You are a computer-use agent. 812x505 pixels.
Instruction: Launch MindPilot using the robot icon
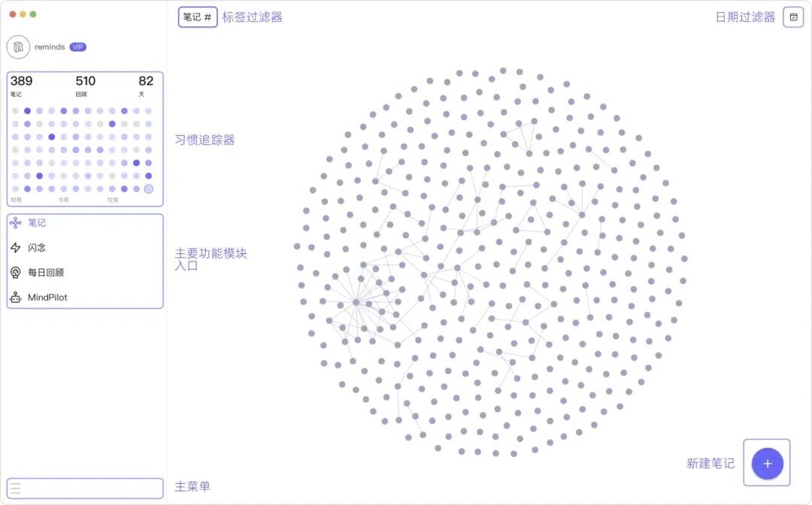[x=17, y=297]
